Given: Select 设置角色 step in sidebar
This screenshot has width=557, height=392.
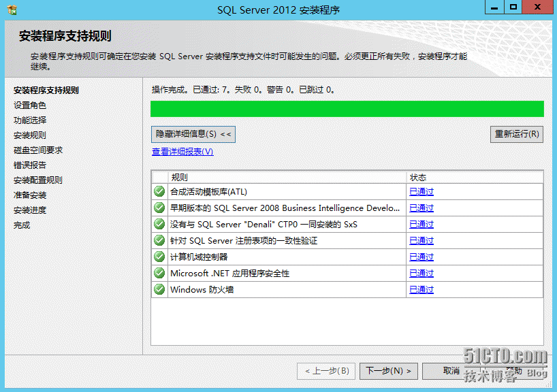Looking at the screenshot, I should coord(30,105).
